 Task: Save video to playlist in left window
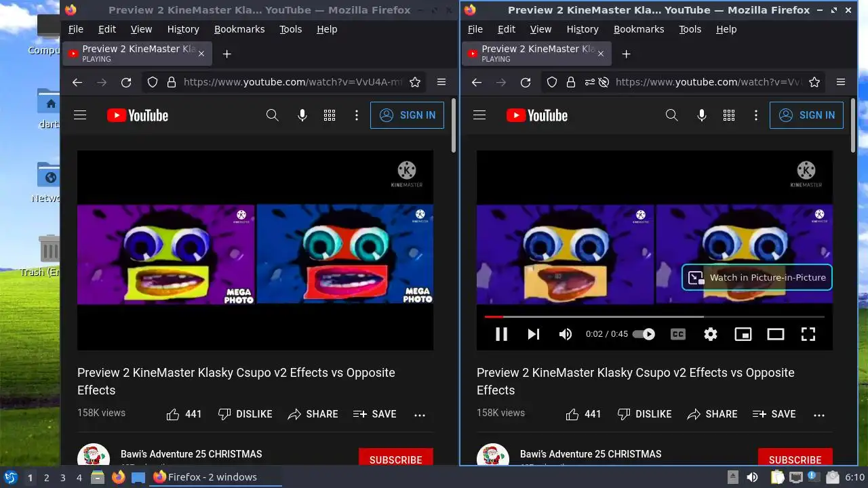(x=374, y=414)
